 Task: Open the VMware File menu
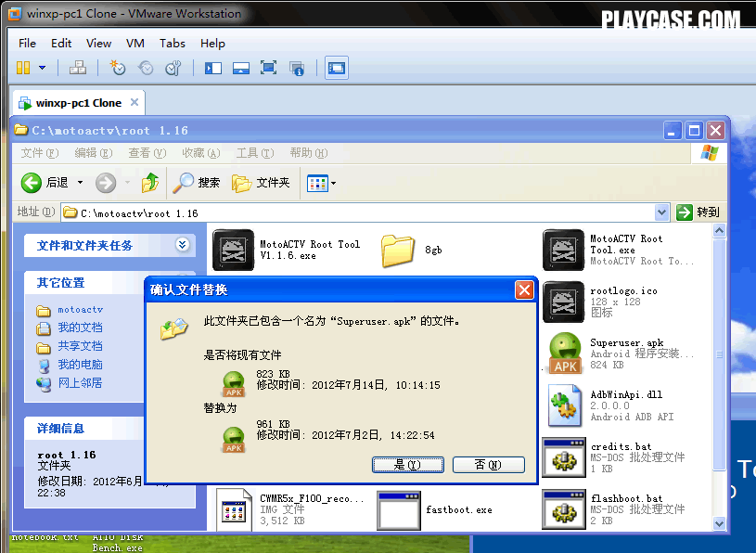click(27, 44)
